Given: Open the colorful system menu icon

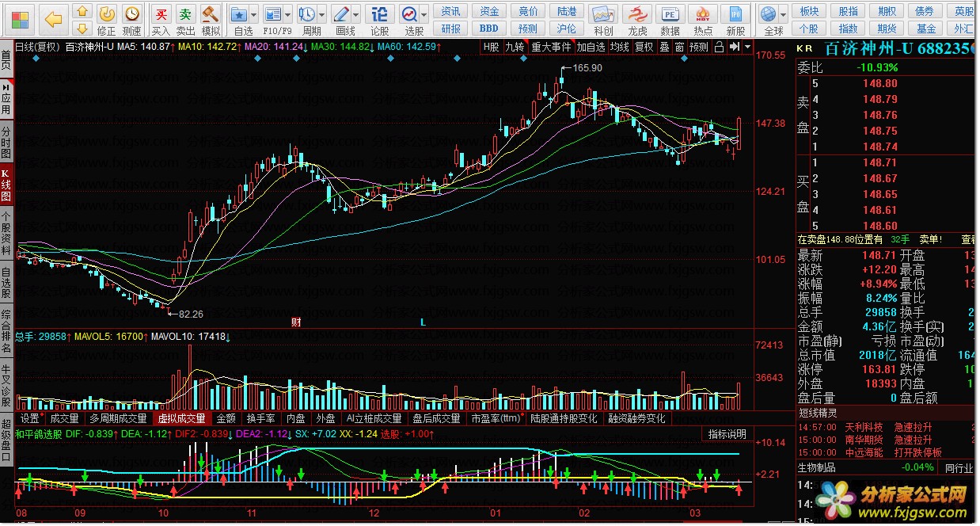Looking at the screenshot, I should 20,19.
